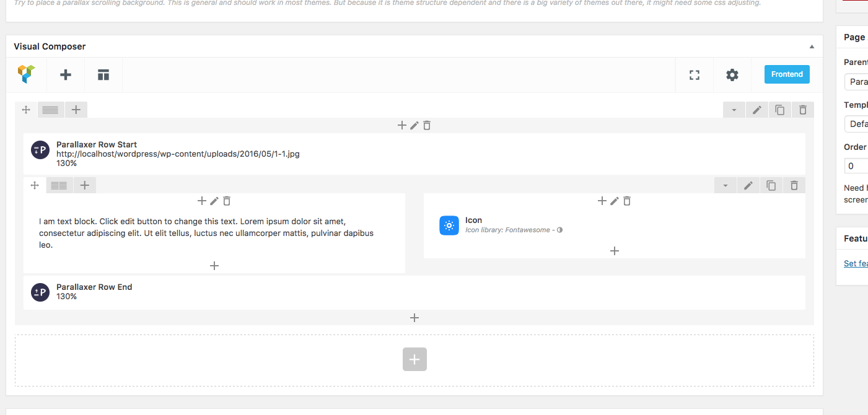Clone the outer row
868x415 pixels.
(780, 110)
